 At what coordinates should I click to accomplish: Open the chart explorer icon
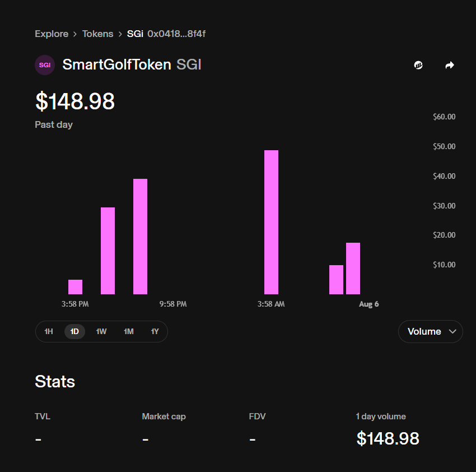[x=418, y=65]
